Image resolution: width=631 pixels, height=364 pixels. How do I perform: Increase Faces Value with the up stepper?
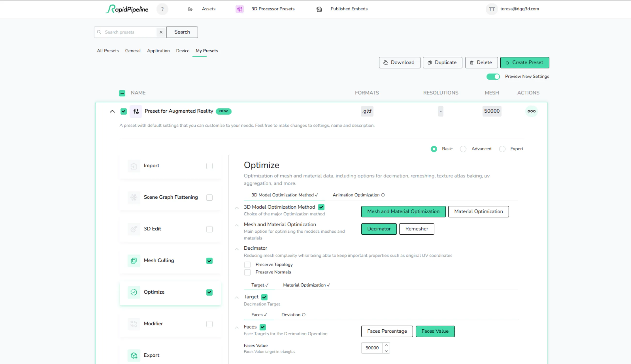point(386,345)
